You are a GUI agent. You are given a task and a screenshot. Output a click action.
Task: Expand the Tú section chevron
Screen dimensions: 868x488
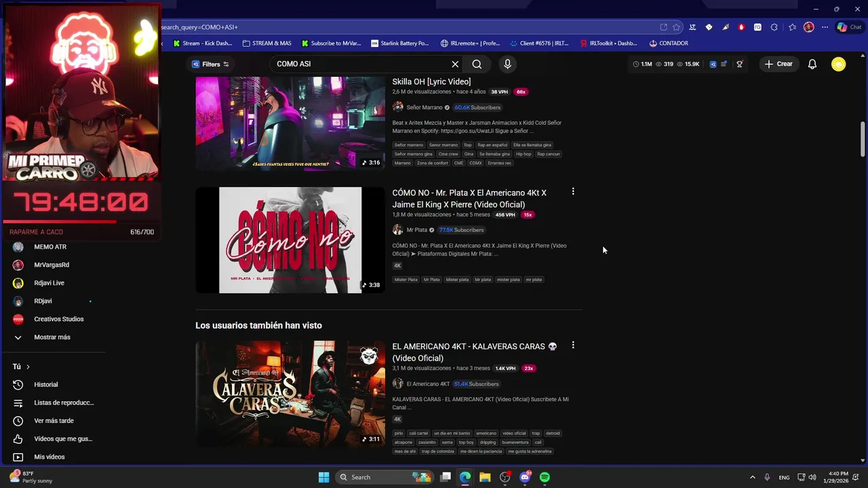[x=28, y=367]
